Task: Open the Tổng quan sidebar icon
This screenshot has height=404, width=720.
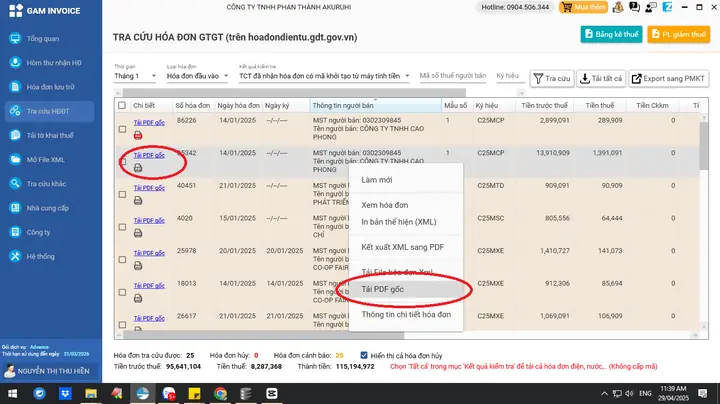Action: tap(15, 39)
